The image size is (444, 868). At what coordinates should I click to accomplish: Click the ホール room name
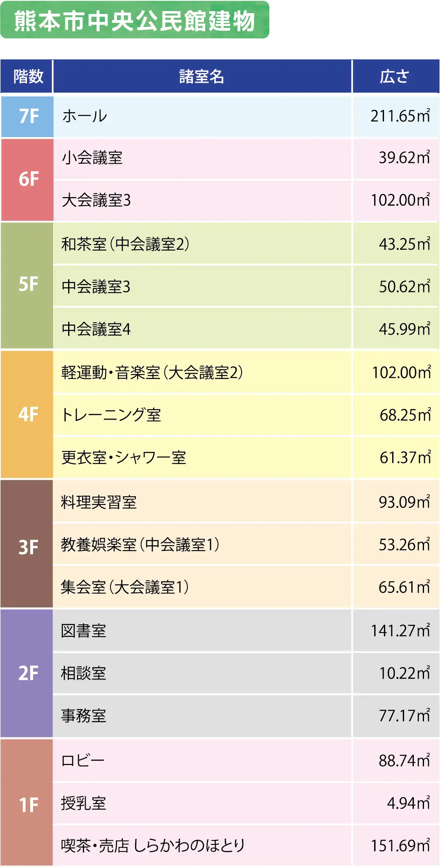pyautogui.click(x=85, y=116)
